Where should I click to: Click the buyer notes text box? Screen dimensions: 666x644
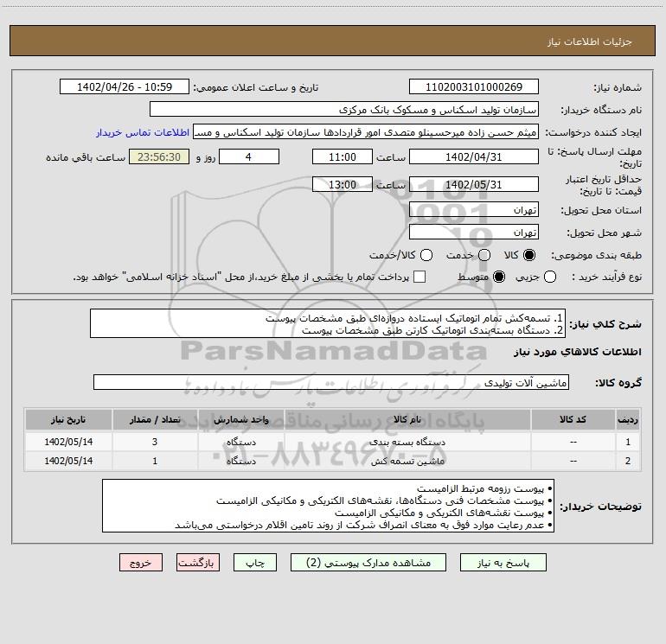[329, 506]
